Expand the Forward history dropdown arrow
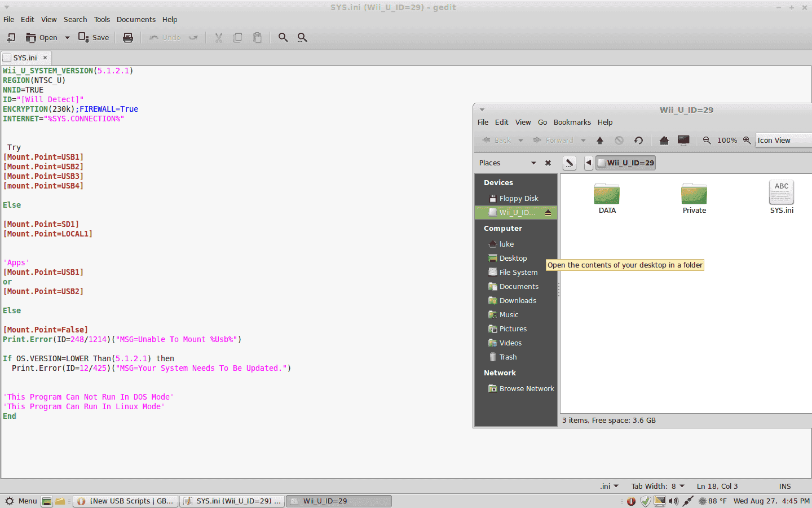This screenshot has height=508, width=812. click(x=583, y=141)
